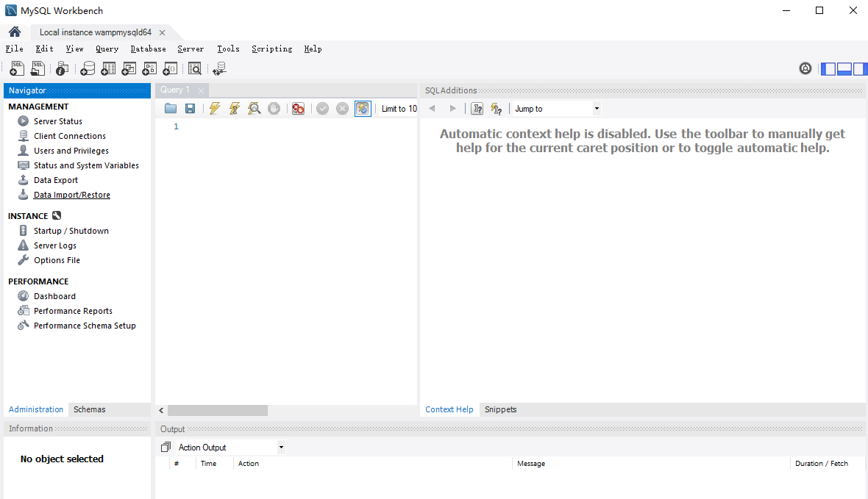
Task: Toggle auto-commit mode button
Action: click(363, 109)
